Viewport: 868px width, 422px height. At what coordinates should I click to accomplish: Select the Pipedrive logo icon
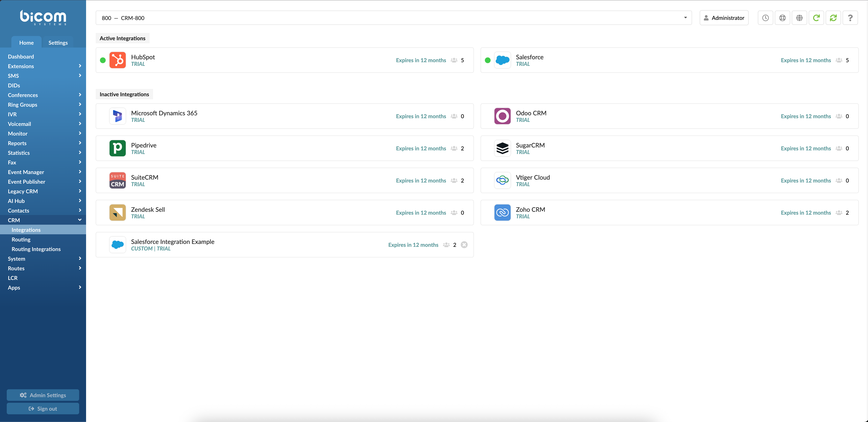[x=118, y=148]
